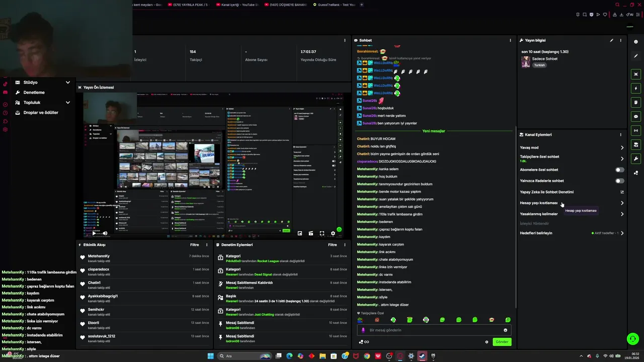Viewport: 644px width, 362px height.
Task: Open chat settings gear next to Gönder
Action: click(x=487, y=342)
